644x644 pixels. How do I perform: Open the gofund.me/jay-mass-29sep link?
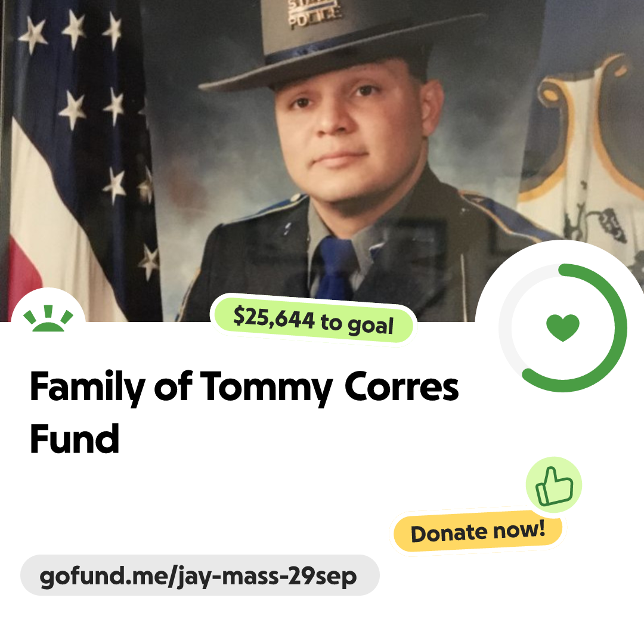[200, 575]
